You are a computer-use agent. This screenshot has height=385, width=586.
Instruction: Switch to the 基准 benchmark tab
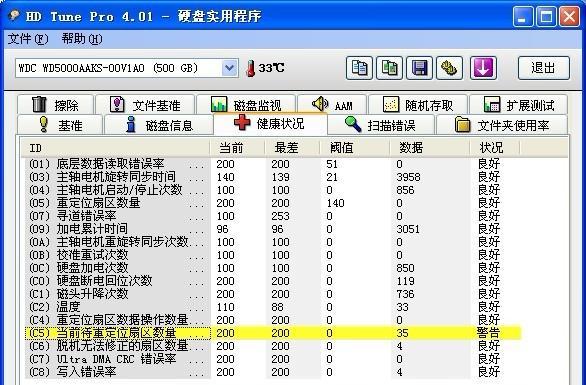(x=60, y=125)
